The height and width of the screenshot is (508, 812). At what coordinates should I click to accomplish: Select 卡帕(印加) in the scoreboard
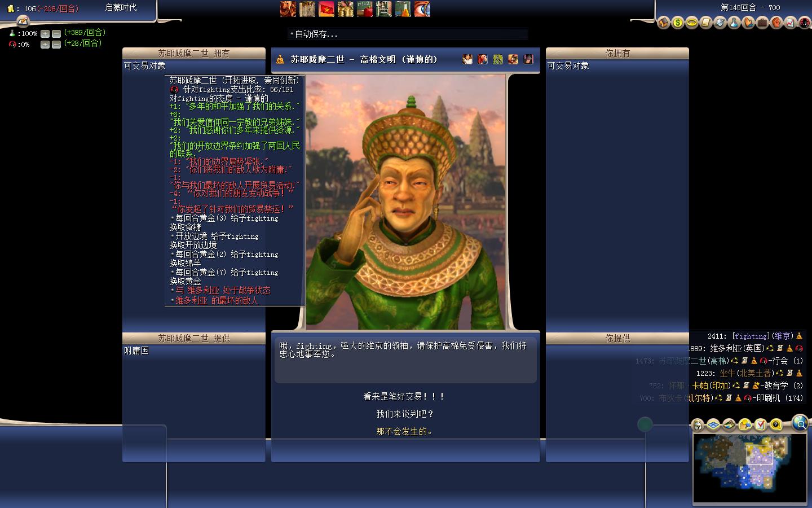712,386
